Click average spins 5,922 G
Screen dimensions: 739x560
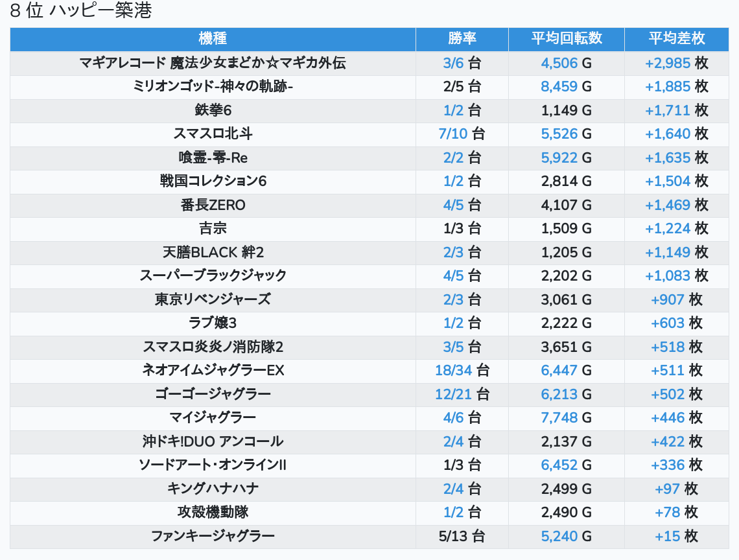pyautogui.click(x=567, y=157)
